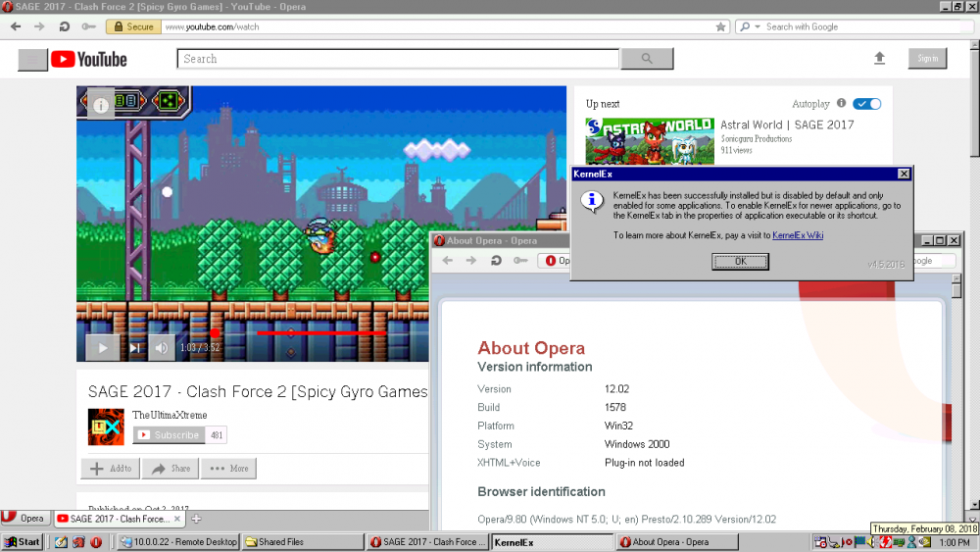Click Add to button
980x552 pixels.
111,469
